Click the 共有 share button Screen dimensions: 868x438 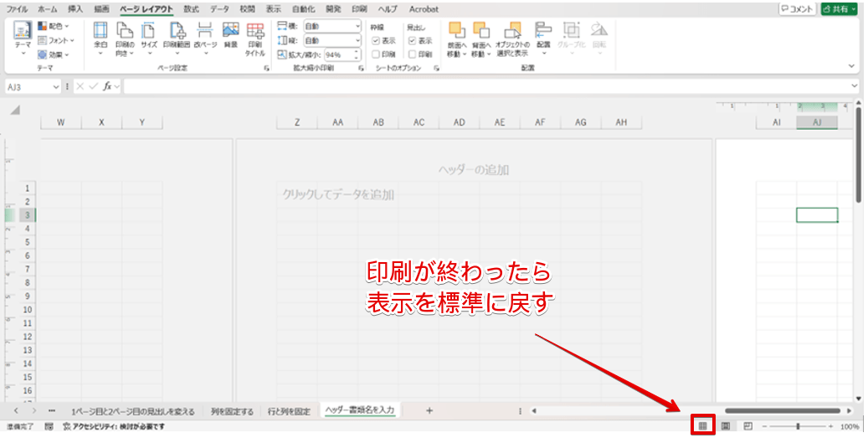pyautogui.click(x=839, y=9)
